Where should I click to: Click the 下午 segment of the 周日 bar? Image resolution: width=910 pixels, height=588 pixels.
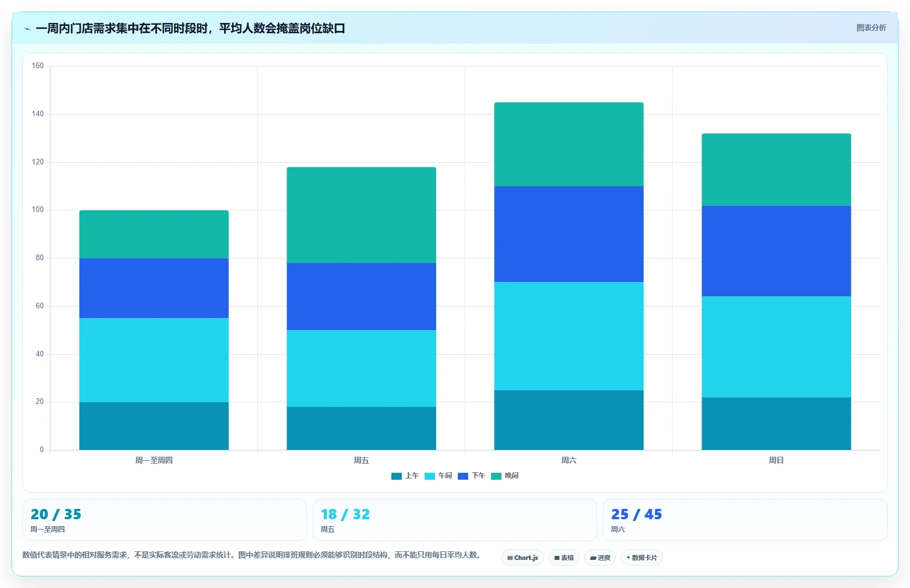tap(776, 251)
